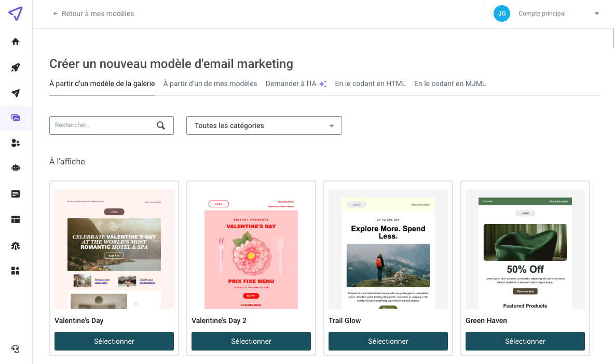Open the En le codant en HTML tab
Image resolution: width=614 pixels, height=364 pixels.
click(x=371, y=84)
